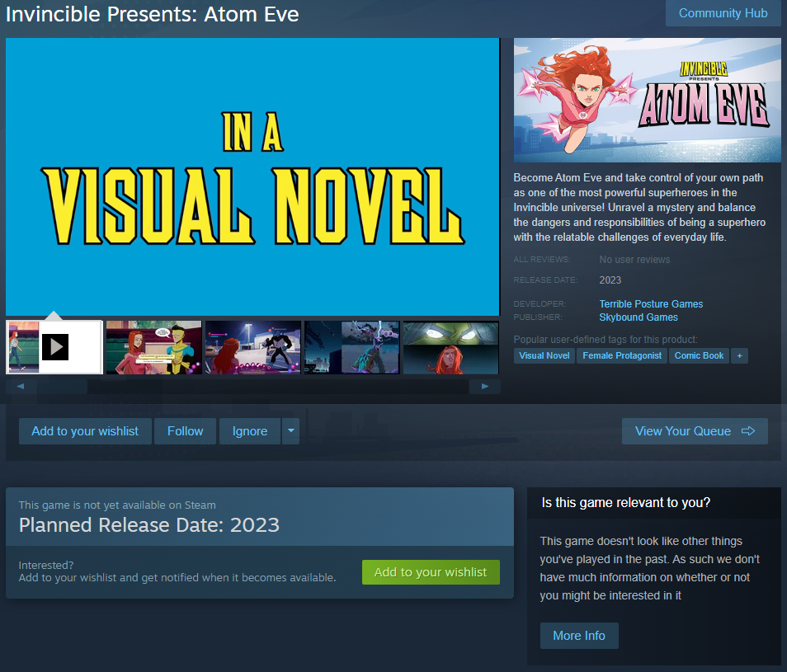Select the Visual Novel tag
This screenshot has width=787, height=672.
coord(544,355)
